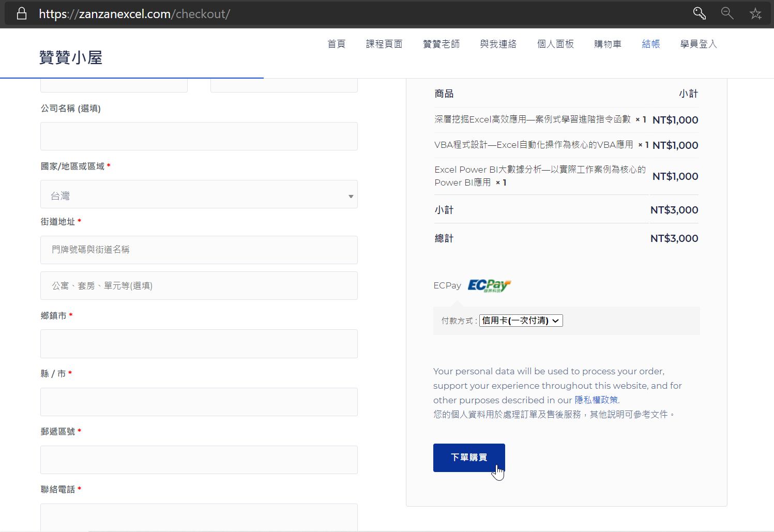Click the 商品 column header
774x532 pixels.
coord(444,94)
